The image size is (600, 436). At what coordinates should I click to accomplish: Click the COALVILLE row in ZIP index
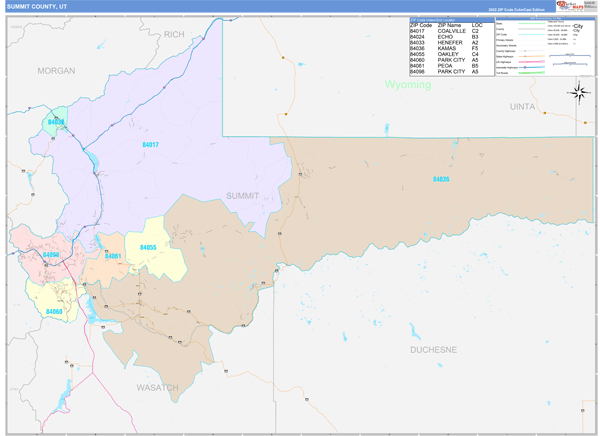tap(438, 31)
